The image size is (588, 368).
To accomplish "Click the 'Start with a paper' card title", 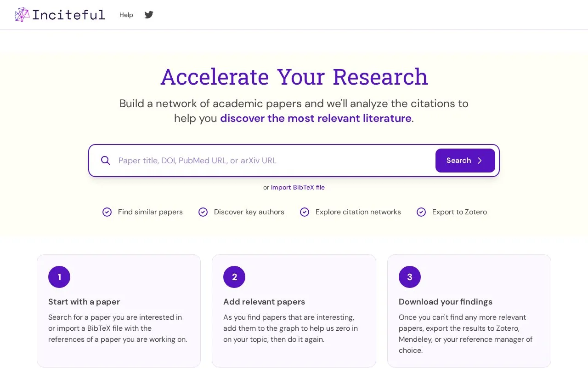I will click(x=84, y=302).
